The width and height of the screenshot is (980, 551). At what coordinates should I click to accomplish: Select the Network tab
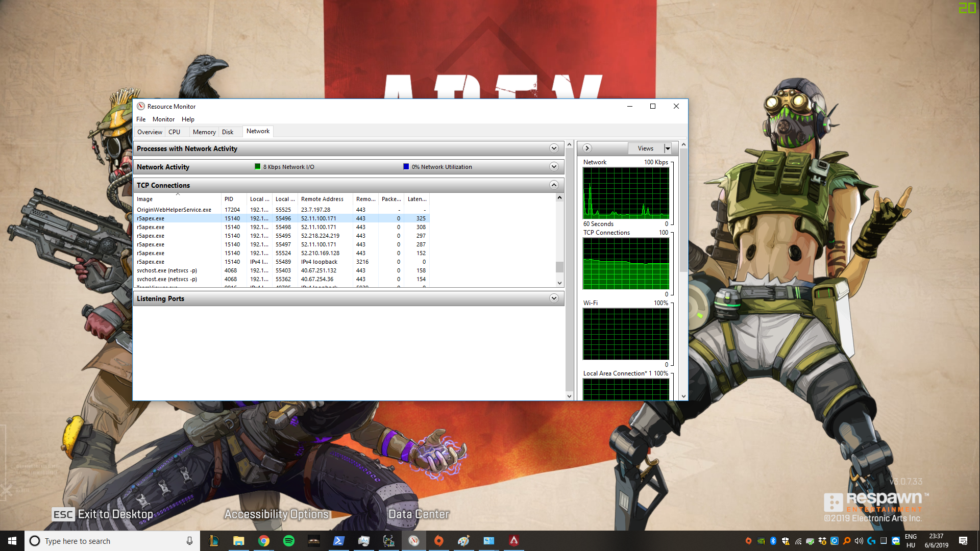258,131
